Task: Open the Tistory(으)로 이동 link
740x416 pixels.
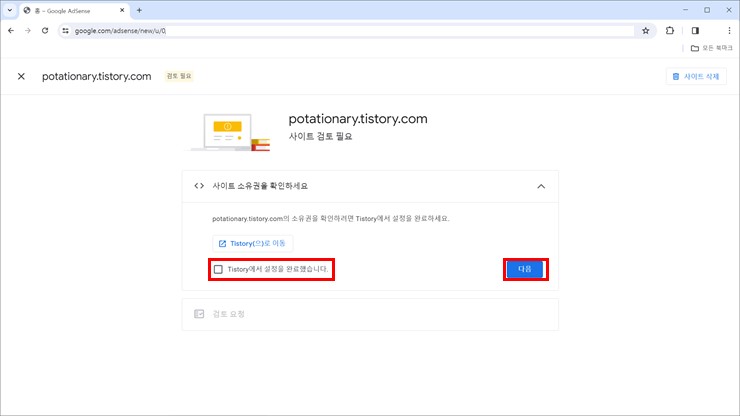Action: coord(252,244)
